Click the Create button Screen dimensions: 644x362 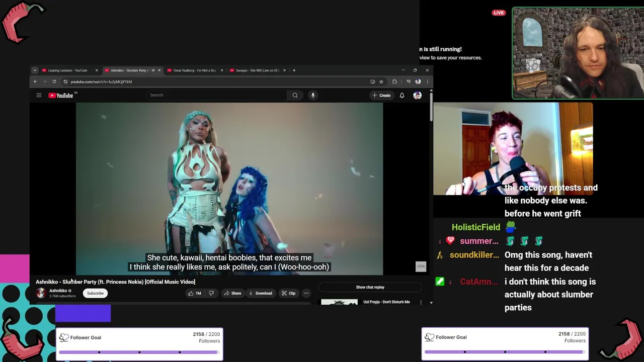pos(381,95)
